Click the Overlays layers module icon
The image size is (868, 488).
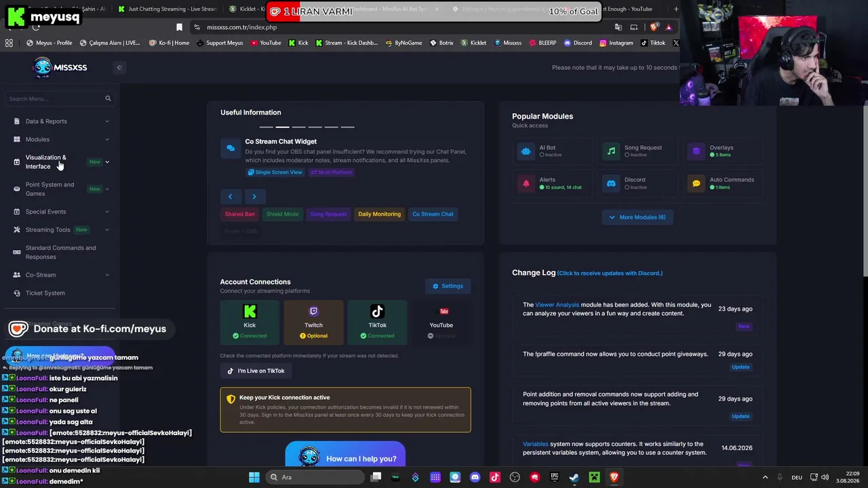point(696,151)
